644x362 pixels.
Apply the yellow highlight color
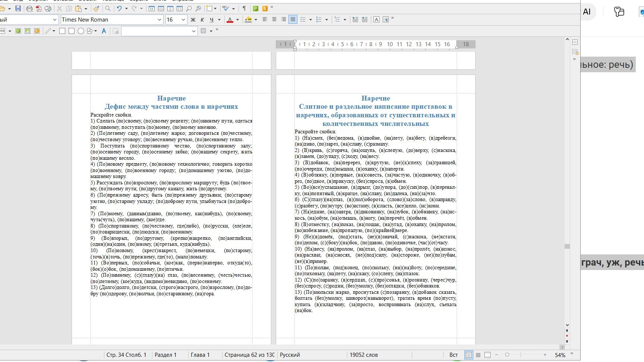tap(248, 19)
